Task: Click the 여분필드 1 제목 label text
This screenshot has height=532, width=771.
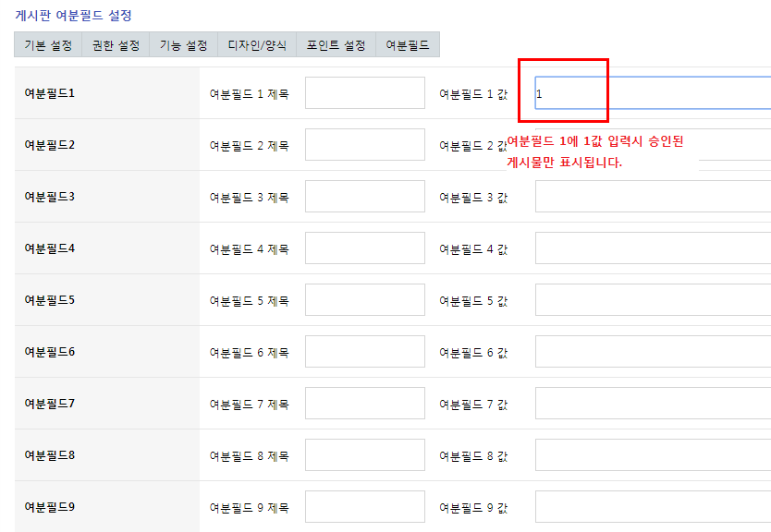Action: (250, 94)
